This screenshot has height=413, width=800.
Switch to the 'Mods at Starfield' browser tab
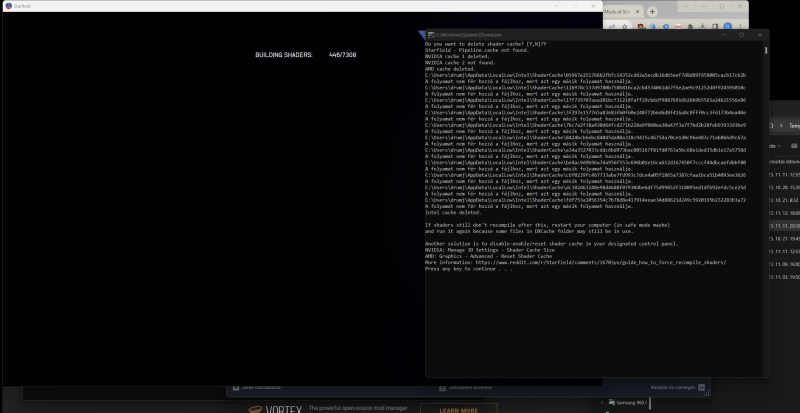pyautogui.click(x=620, y=11)
